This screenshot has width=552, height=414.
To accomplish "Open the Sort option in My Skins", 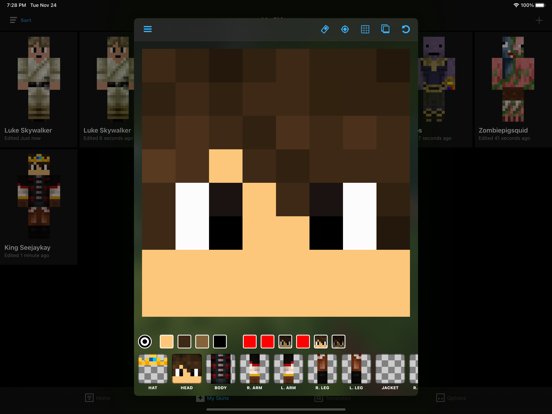I will (21, 20).
